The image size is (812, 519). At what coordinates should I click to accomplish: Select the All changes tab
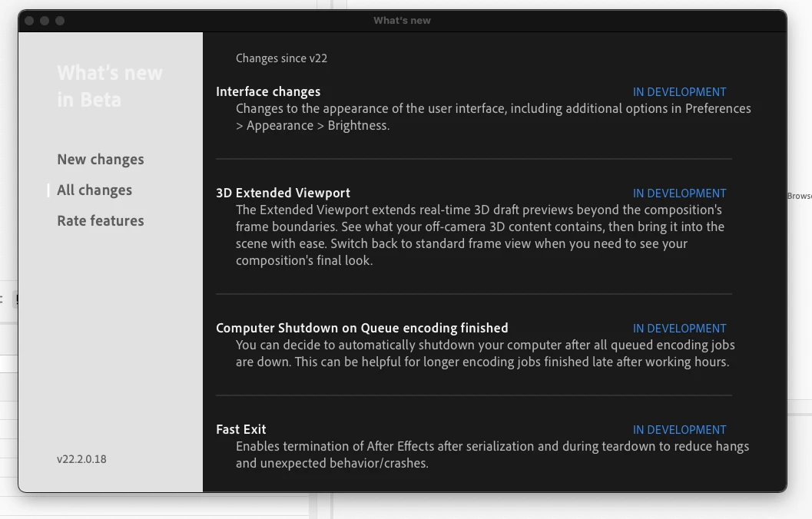point(94,190)
